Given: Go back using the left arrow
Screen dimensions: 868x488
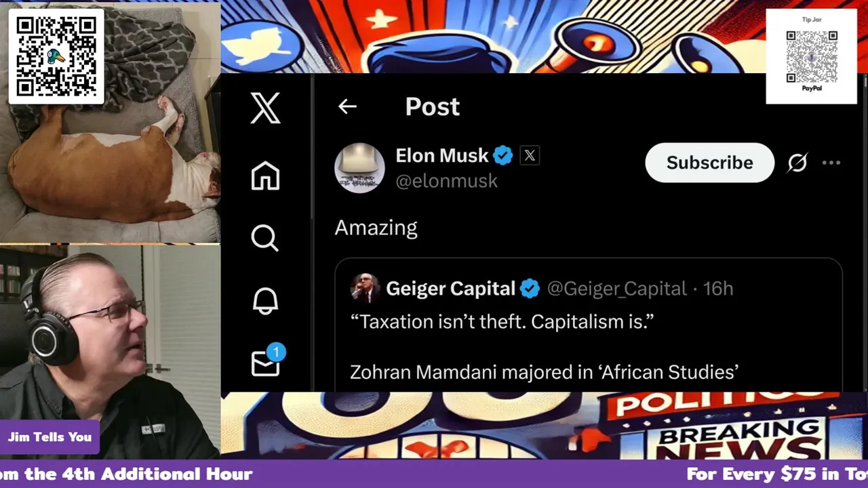Looking at the screenshot, I should pyautogui.click(x=347, y=106).
